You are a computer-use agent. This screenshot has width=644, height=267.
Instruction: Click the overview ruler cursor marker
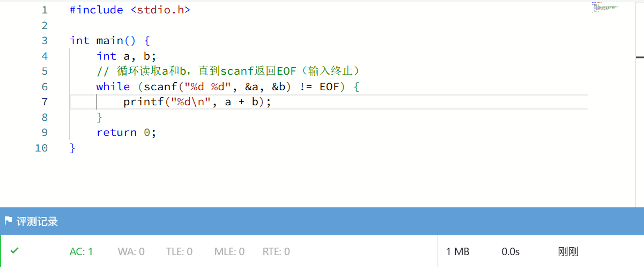pos(640,56)
